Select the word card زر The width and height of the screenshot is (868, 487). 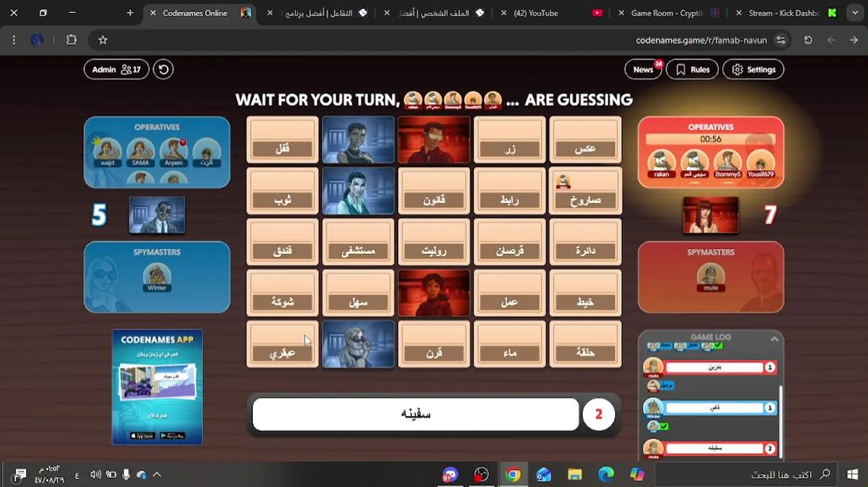coord(510,140)
